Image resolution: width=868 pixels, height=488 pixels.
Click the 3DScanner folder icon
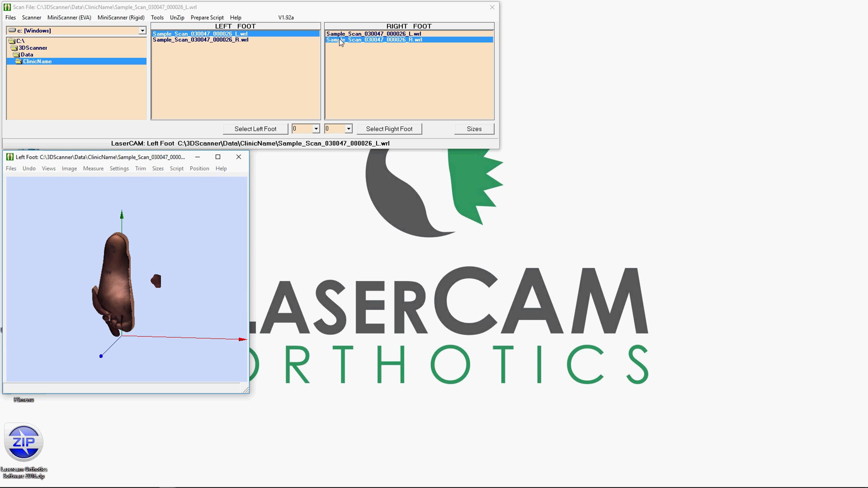14,48
